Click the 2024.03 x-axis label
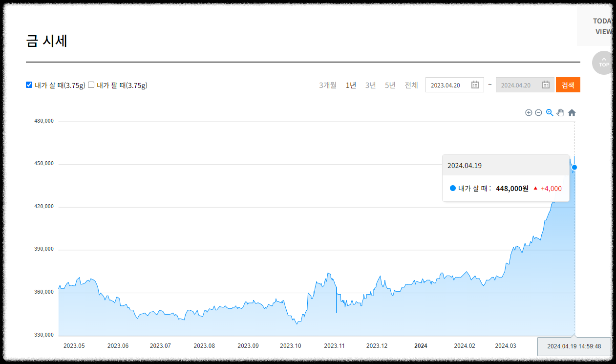 (506, 346)
